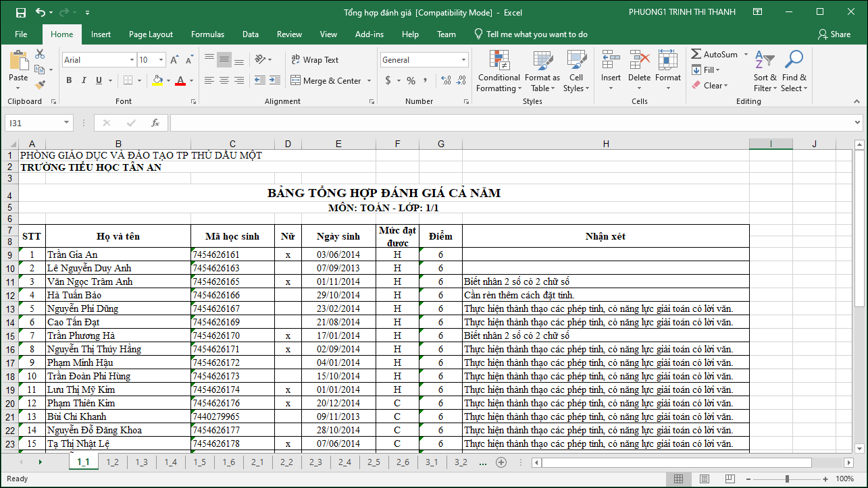Click the Insert Function fx icon
The image size is (868, 488).
155,123
